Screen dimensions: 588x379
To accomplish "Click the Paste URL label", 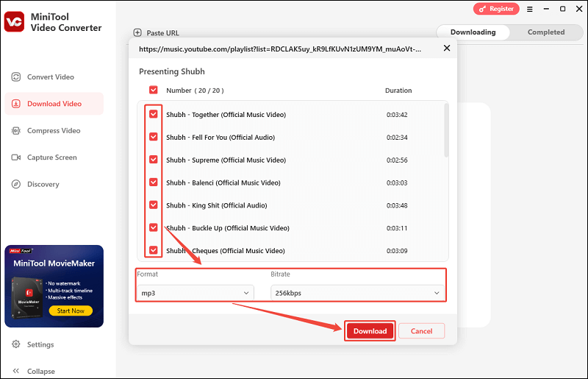I will [x=162, y=33].
